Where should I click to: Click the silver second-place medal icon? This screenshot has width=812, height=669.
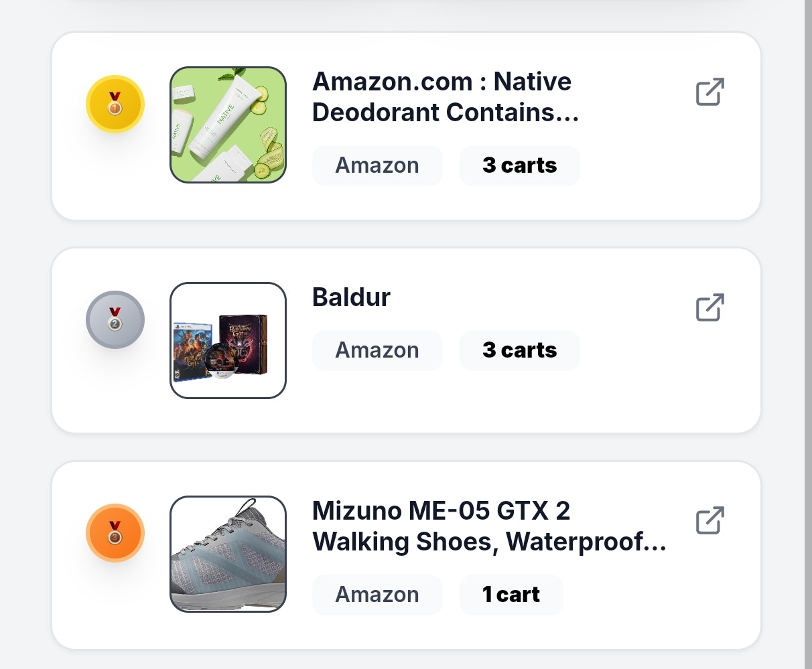coord(115,319)
